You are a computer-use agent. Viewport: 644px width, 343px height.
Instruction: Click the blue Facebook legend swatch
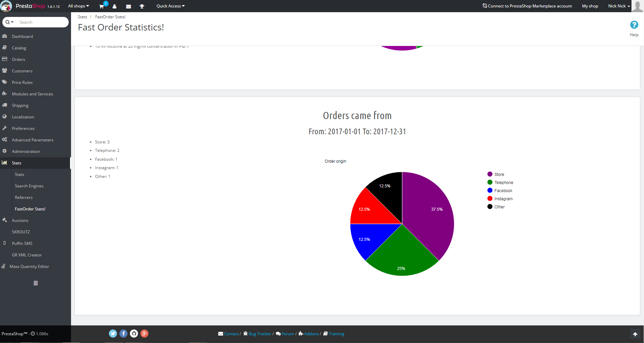490,190
